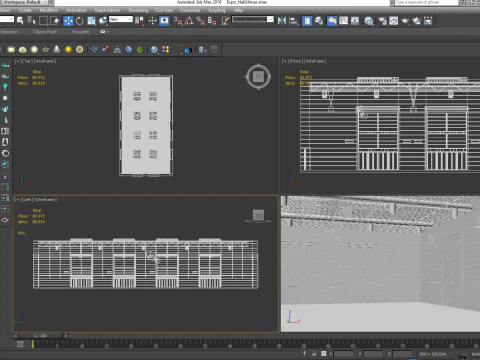This screenshot has height=360, width=480.
Task: Click frame 50 on timeline
Action: point(279,346)
